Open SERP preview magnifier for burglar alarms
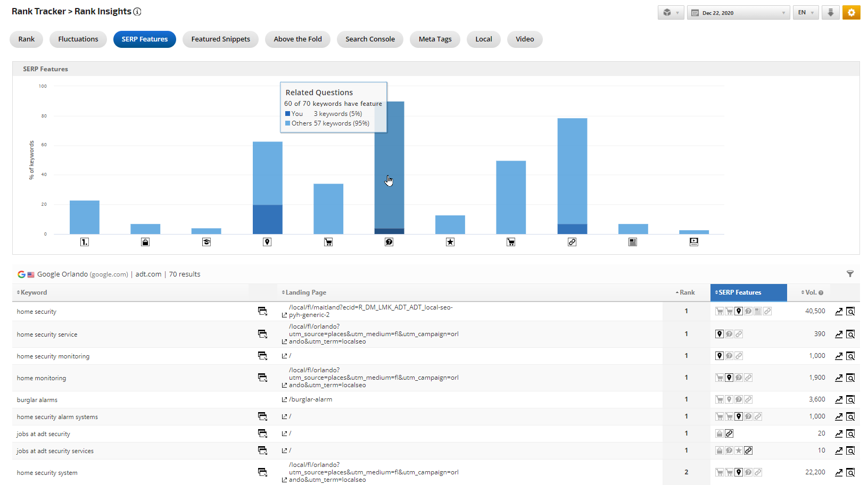 pos(850,400)
